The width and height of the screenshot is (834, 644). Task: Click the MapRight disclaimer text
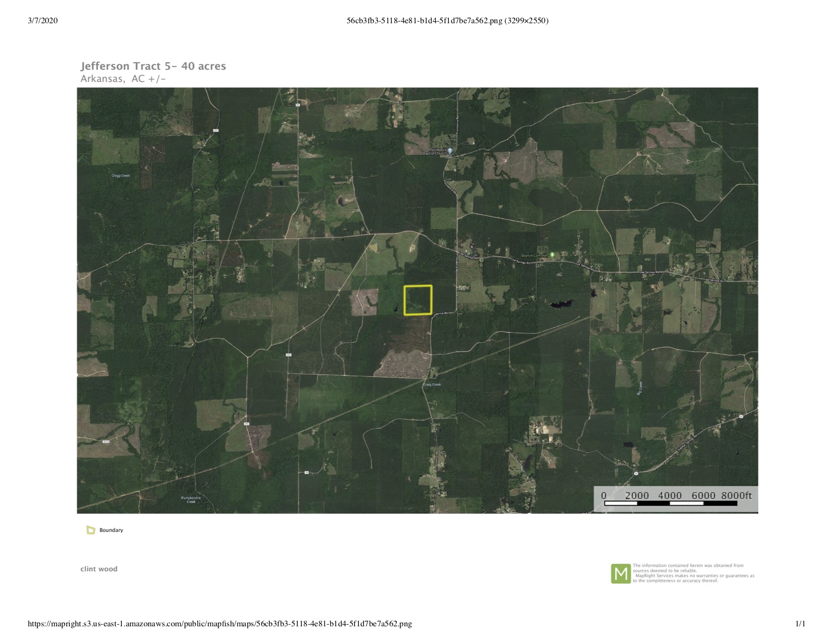[x=693, y=573]
